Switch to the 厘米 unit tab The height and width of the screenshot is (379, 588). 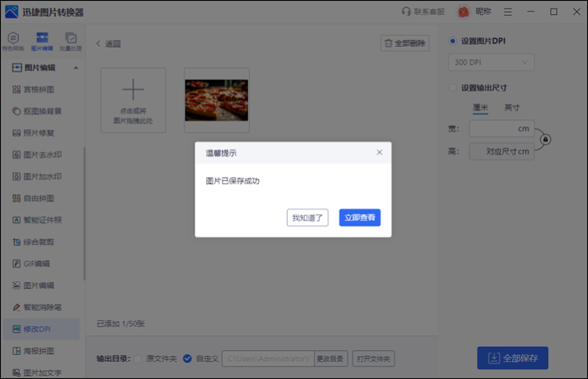[x=481, y=108]
